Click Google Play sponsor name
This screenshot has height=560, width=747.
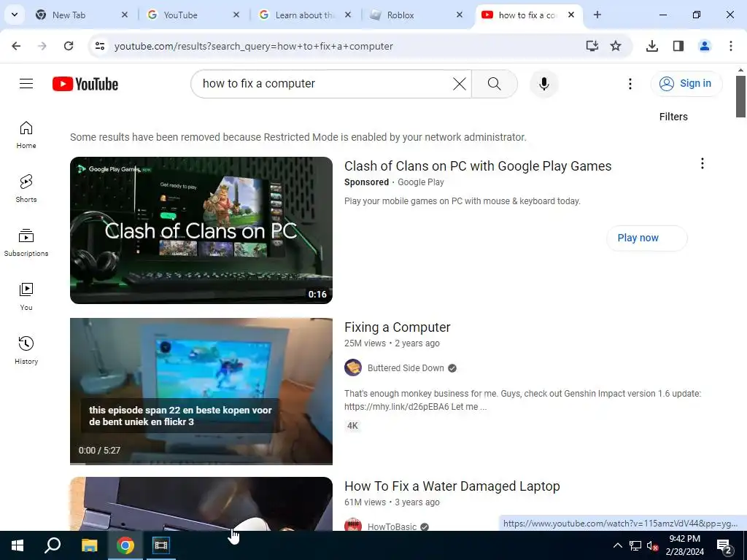pyautogui.click(x=421, y=182)
